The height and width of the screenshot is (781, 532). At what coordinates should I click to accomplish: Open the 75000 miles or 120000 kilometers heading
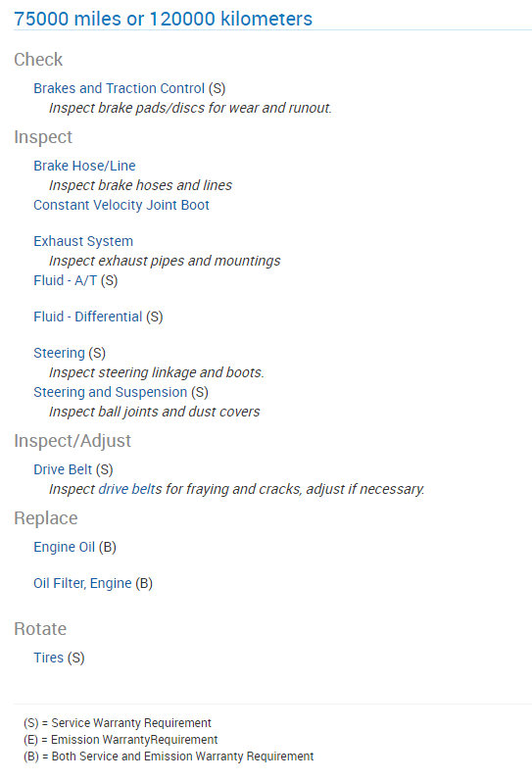(163, 19)
